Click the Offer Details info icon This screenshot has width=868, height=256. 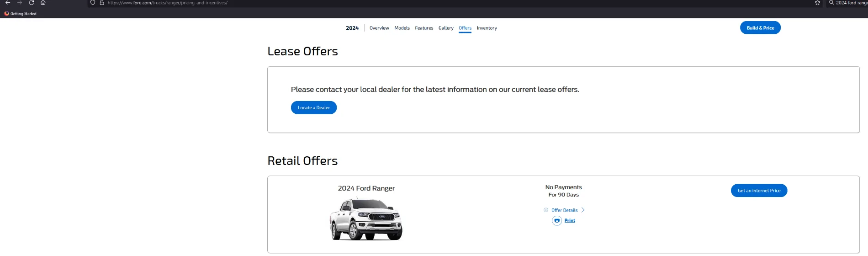pos(546,210)
